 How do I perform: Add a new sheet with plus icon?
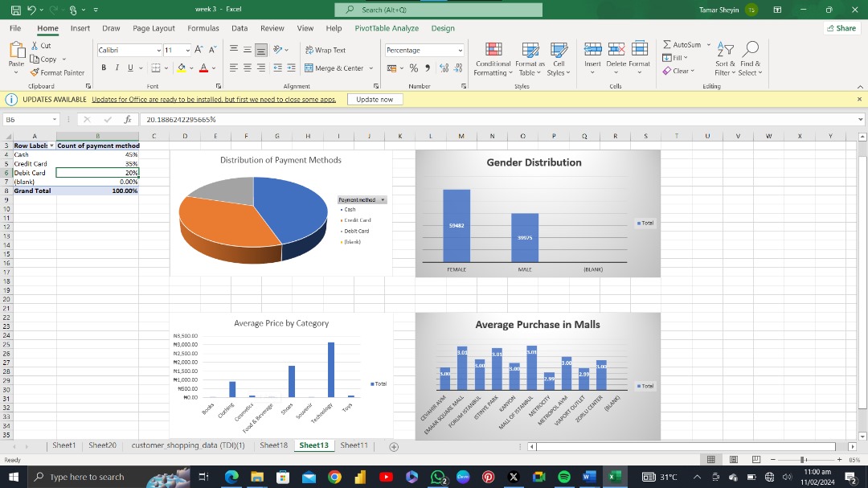[x=394, y=446]
